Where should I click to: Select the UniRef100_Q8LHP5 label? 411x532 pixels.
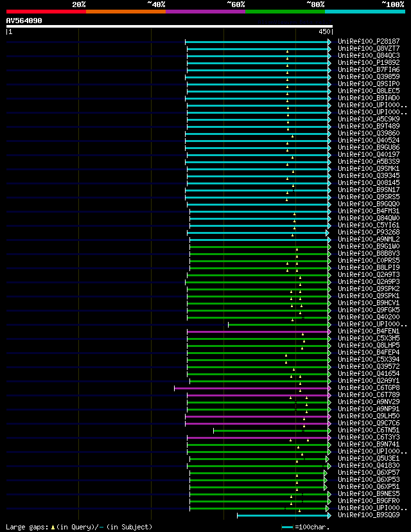click(x=369, y=346)
